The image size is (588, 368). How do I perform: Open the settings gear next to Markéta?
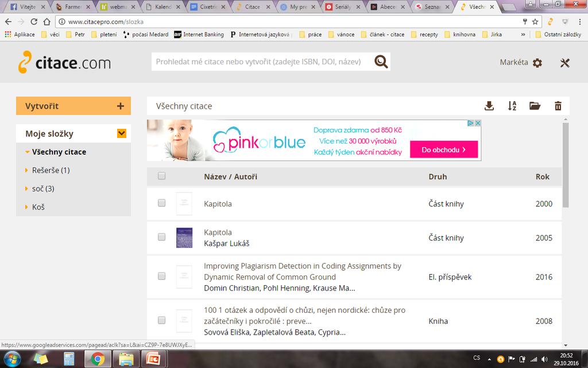pos(537,63)
